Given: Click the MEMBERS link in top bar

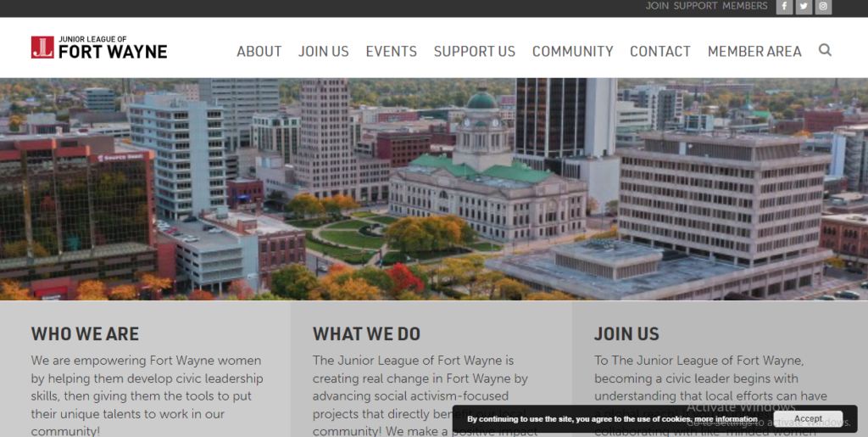Looking at the screenshot, I should pyautogui.click(x=745, y=6).
